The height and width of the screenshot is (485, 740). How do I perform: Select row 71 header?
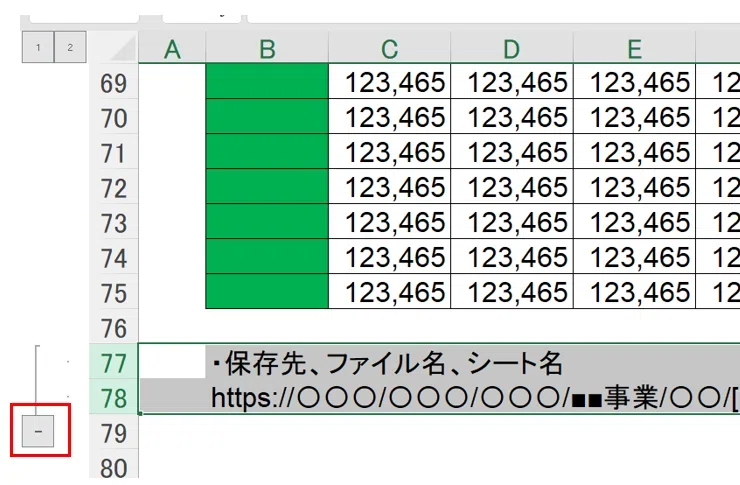pyautogui.click(x=114, y=151)
